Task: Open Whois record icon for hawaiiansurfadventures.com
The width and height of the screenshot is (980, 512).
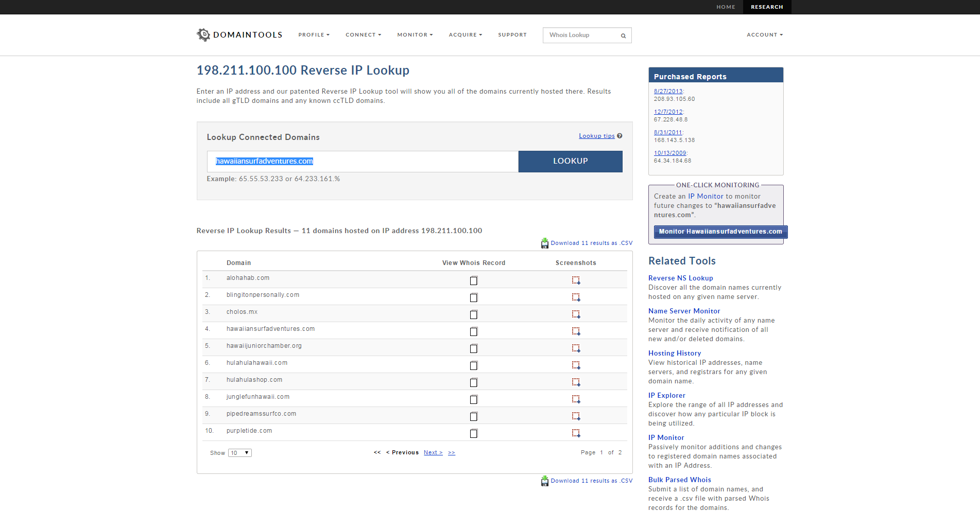Action: click(474, 332)
